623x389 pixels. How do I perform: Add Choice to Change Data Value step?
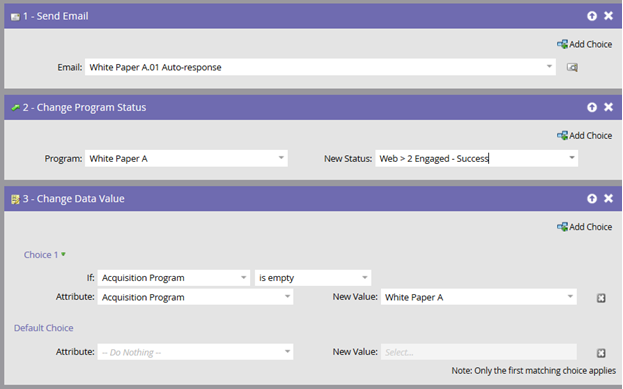click(x=584, y=227)
